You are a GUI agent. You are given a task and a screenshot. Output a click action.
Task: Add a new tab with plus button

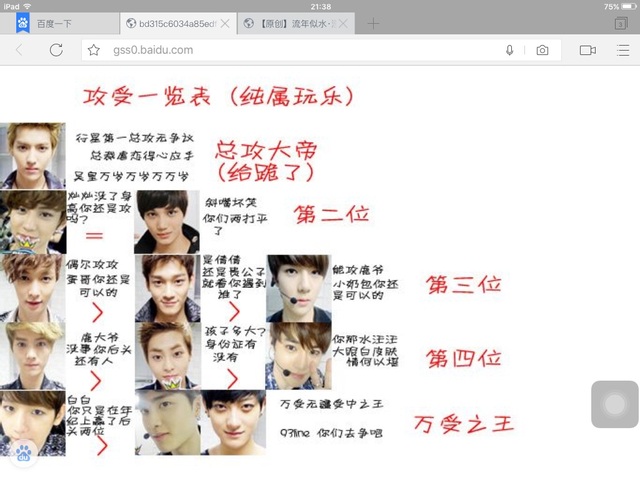pos(373,24)
